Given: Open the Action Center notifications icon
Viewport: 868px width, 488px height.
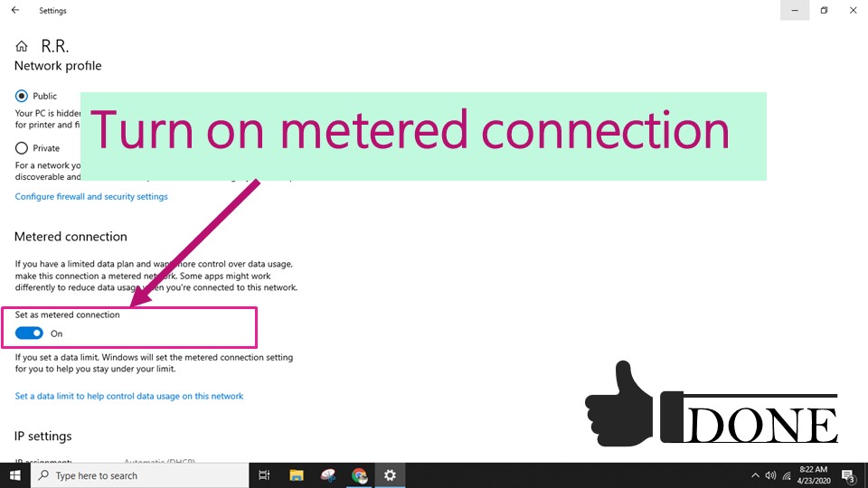Looking at the screenshot, I should [x=849, y=475].
